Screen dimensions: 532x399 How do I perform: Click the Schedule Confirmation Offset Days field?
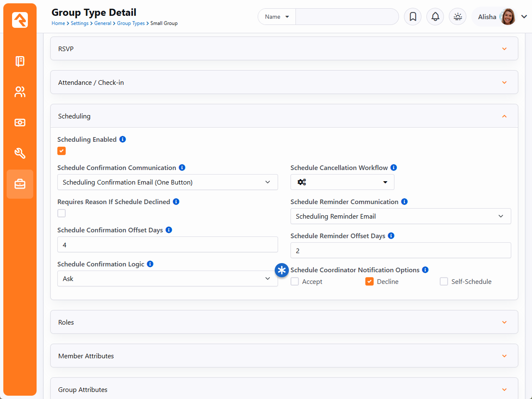167,245
